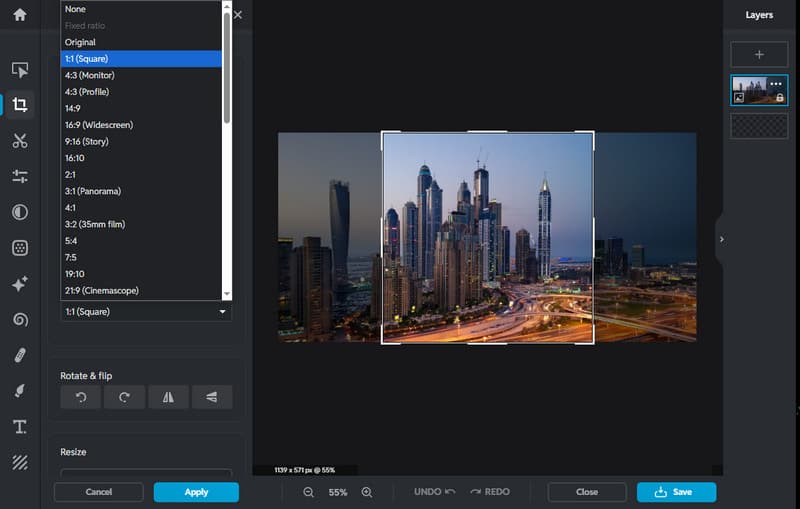
Task: Choose None from ratio list
Action: (x=141, y=9)
